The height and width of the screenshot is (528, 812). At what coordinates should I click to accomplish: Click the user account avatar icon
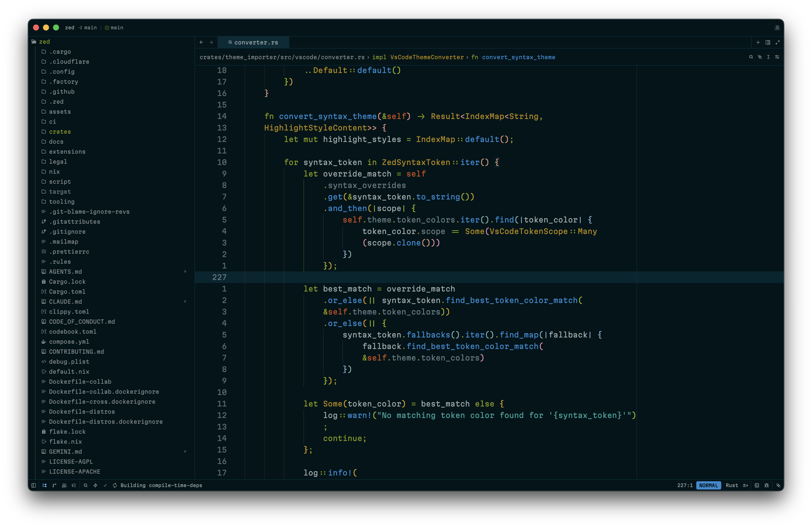(x=777, y=28)
